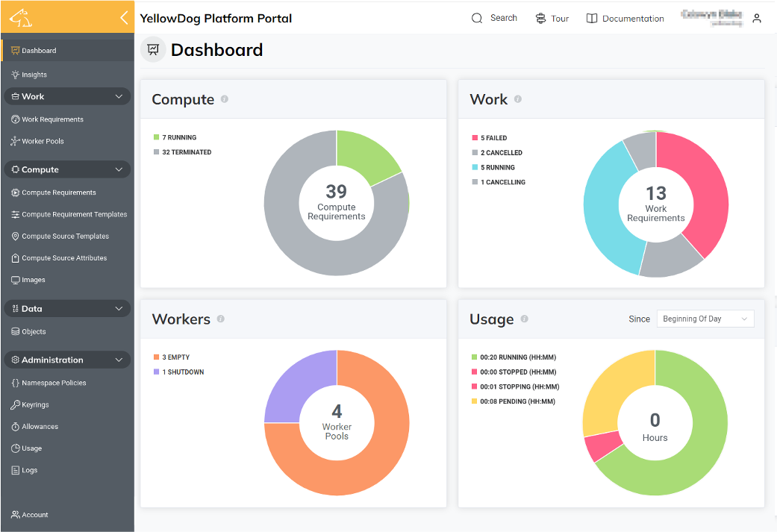
Task: Open the user profile icon
Action: pos(757,19)
